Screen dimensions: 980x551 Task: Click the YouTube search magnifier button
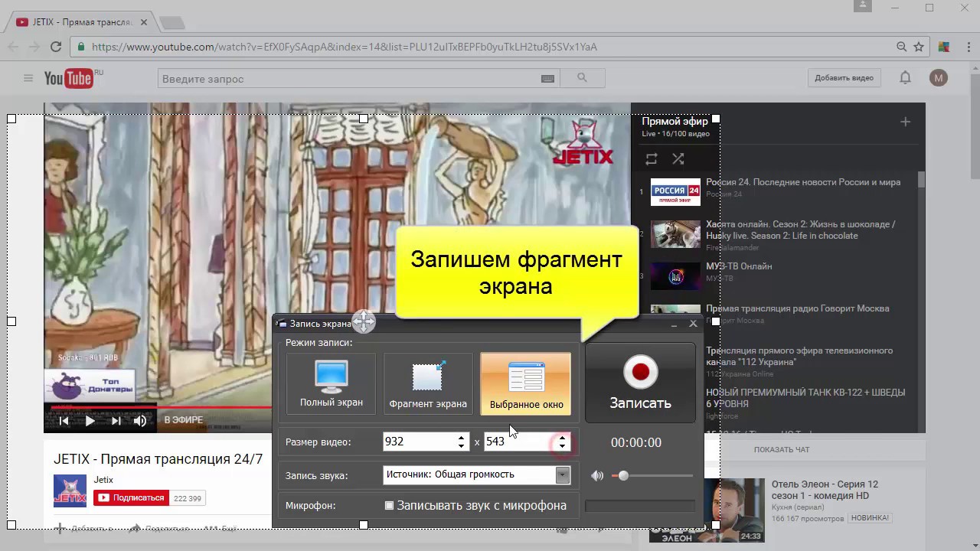pyautogui.click(x=582, y=78)
